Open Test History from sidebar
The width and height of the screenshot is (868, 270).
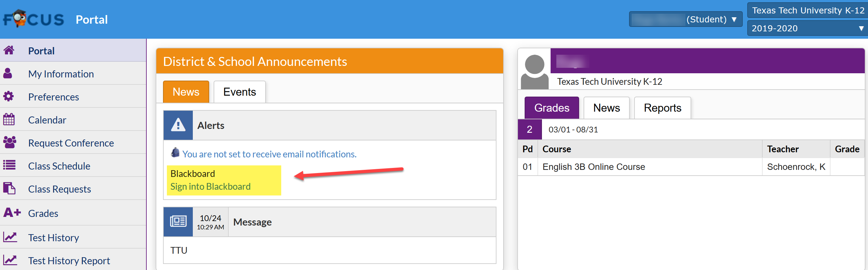pos(73,237)
